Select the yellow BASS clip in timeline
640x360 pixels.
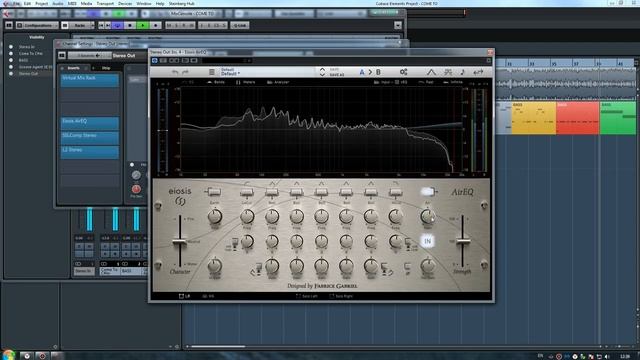(533, 118)
